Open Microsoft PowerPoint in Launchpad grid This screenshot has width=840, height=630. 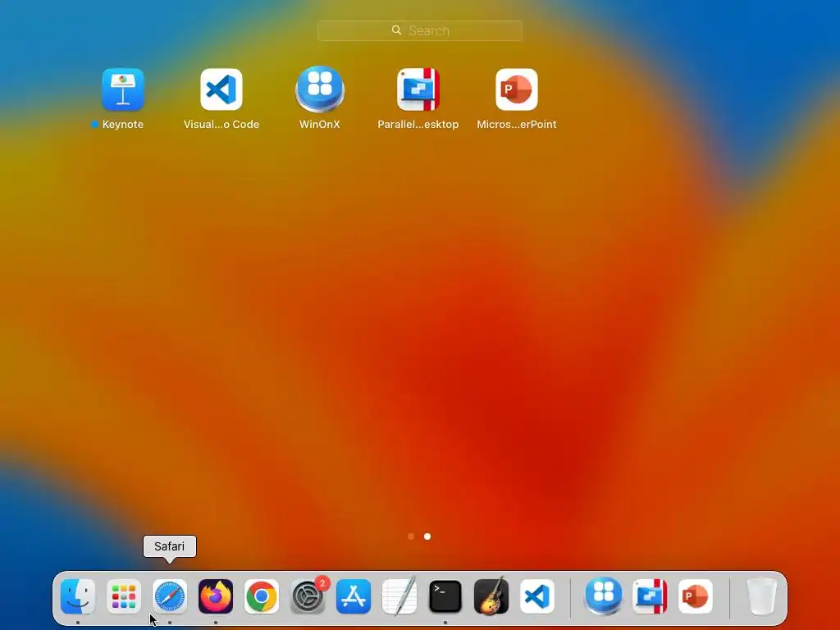click(x=517, y=89)
